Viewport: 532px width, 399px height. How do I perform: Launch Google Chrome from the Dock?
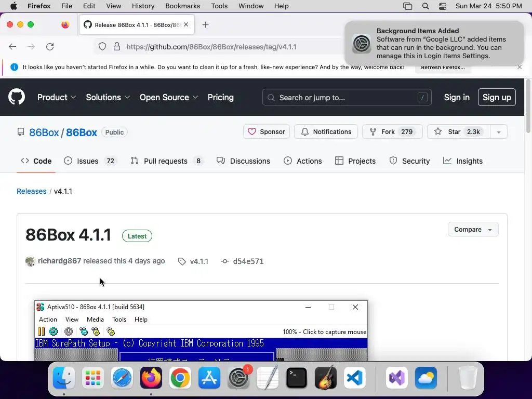click(180, 378)
